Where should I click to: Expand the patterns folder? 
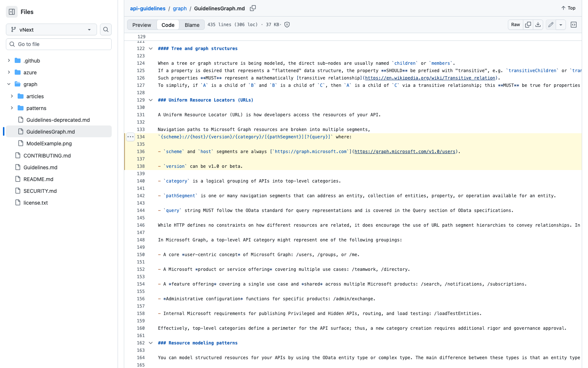[x=12, y=108]
